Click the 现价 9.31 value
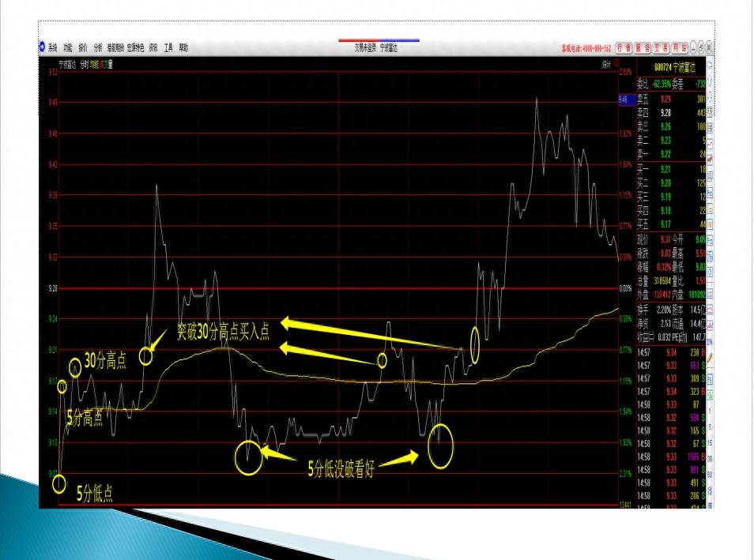The image size is (754, 560). point(665,239)
